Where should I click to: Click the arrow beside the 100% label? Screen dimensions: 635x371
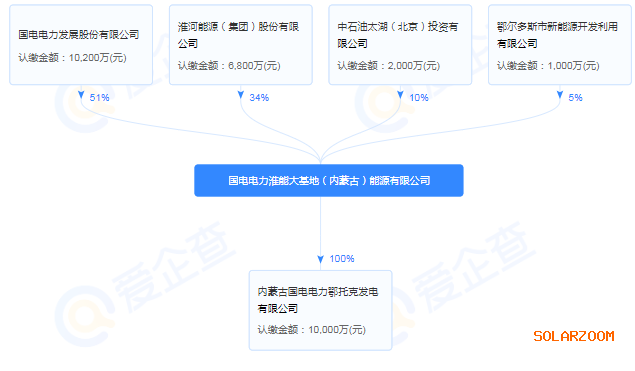pos(320,259)
